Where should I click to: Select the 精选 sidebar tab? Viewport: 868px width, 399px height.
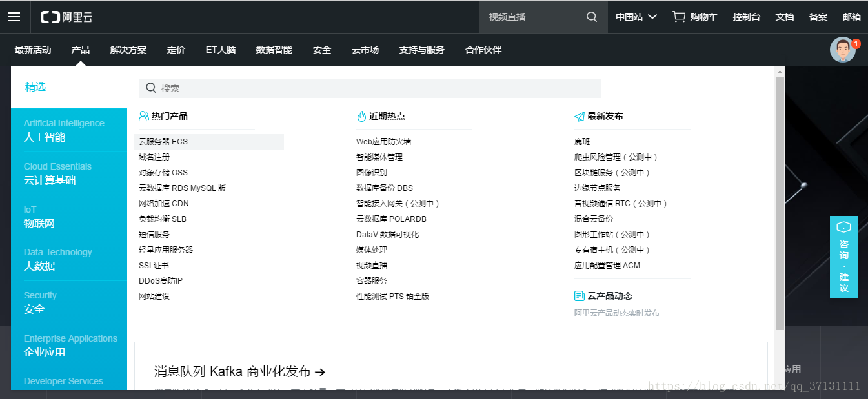[69, 87]
